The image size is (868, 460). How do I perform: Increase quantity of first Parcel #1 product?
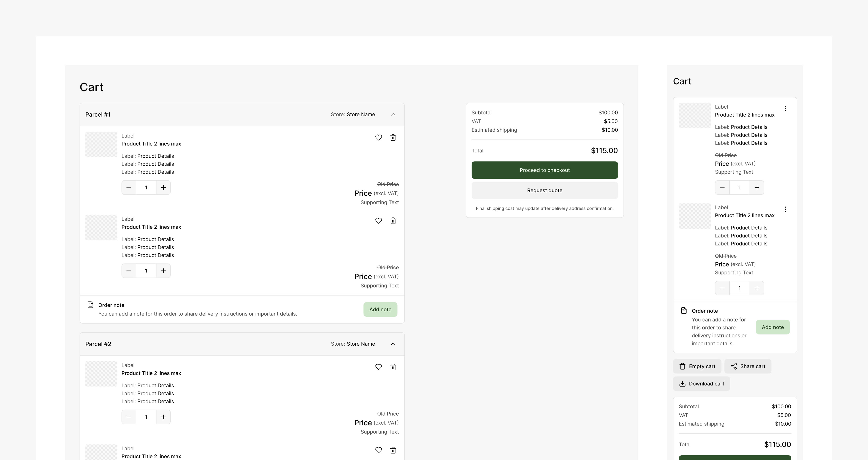click(163, 188)
